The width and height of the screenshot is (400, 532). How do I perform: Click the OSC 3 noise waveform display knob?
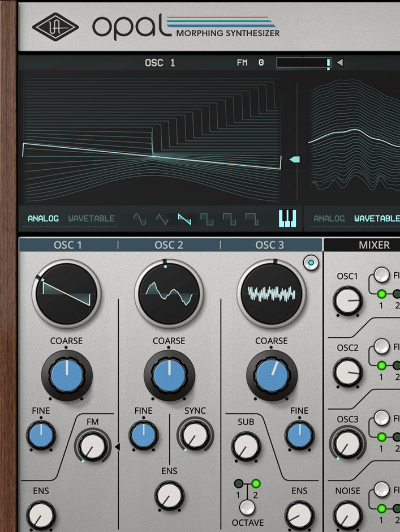coord(272,294)
